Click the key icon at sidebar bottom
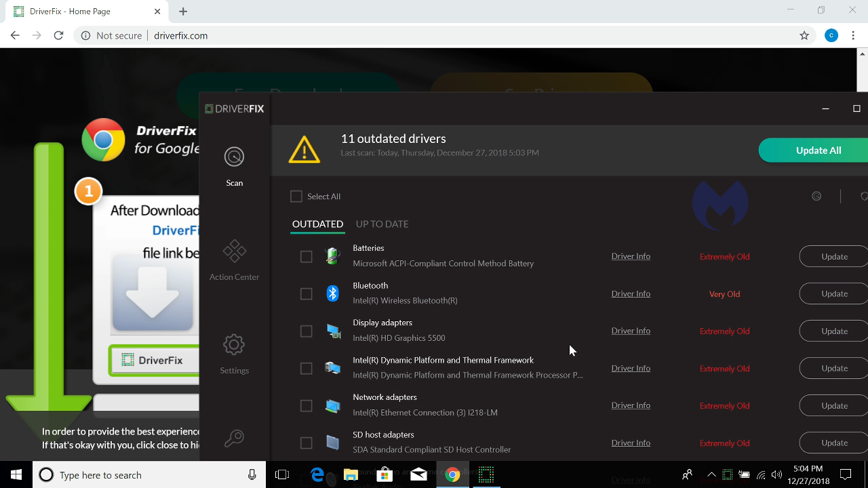This screenshot has width=868, height=488. point(234,438)
